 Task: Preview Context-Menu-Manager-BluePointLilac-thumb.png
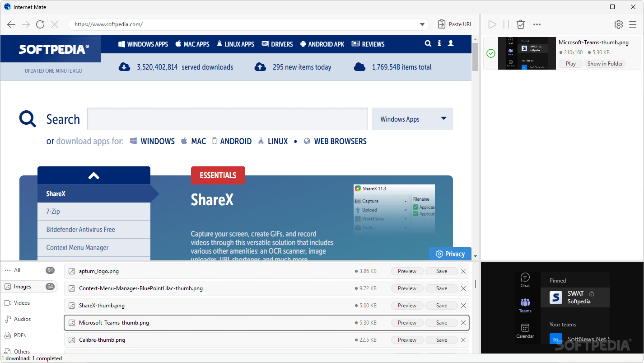(407, 288)
